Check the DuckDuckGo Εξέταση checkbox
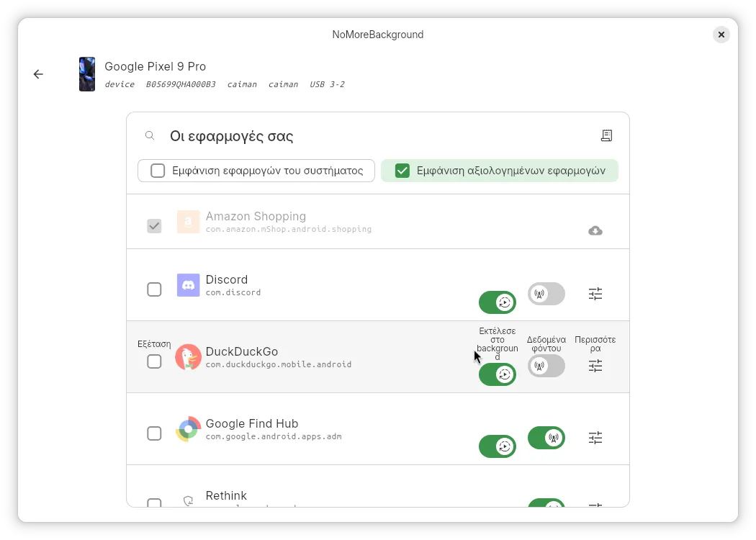756x540 pixels. point(154,361)
